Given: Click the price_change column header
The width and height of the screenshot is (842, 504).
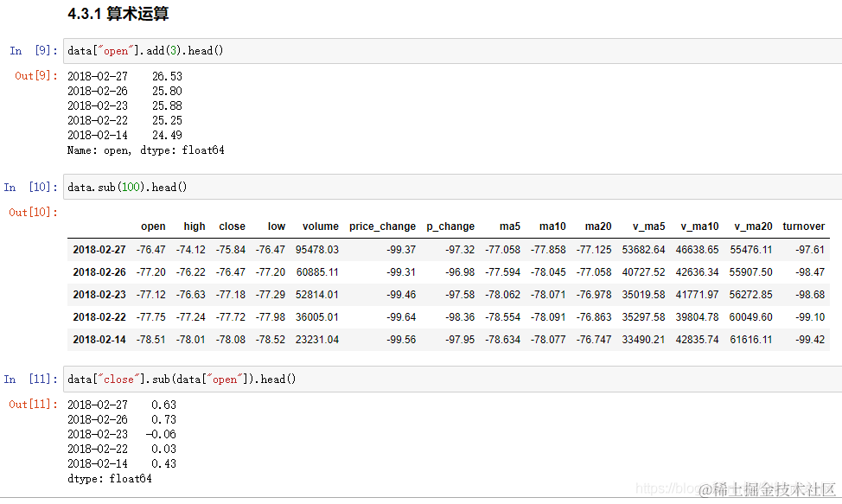Looking at the screenshot, I should coord(382,226).
